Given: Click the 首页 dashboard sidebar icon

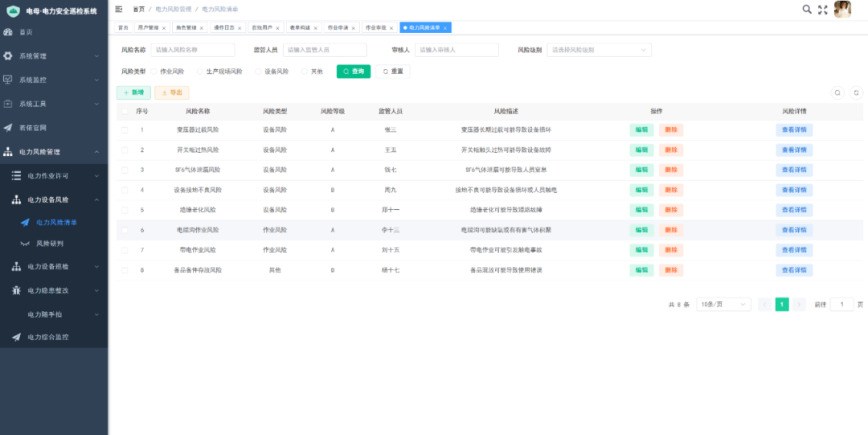Looking at the screenshot, I should pos(8,32).
